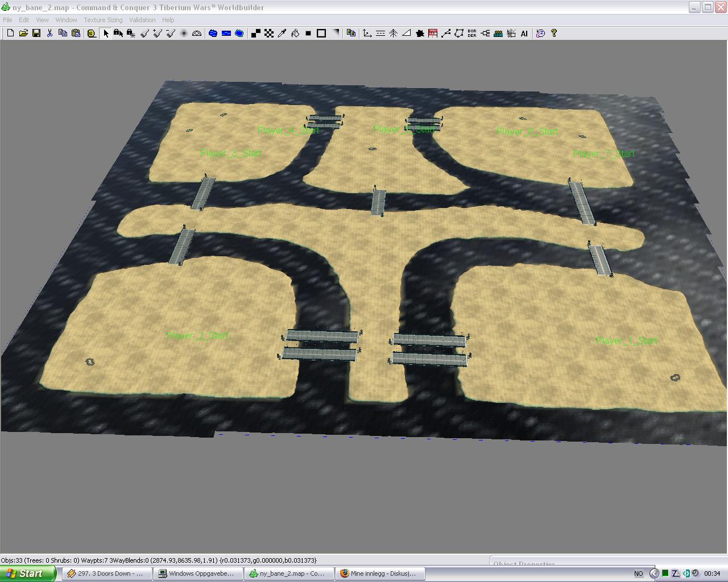Click the lock with arrow tool icon
Viewport: 728px width, 582px height.
coord(118,34)
